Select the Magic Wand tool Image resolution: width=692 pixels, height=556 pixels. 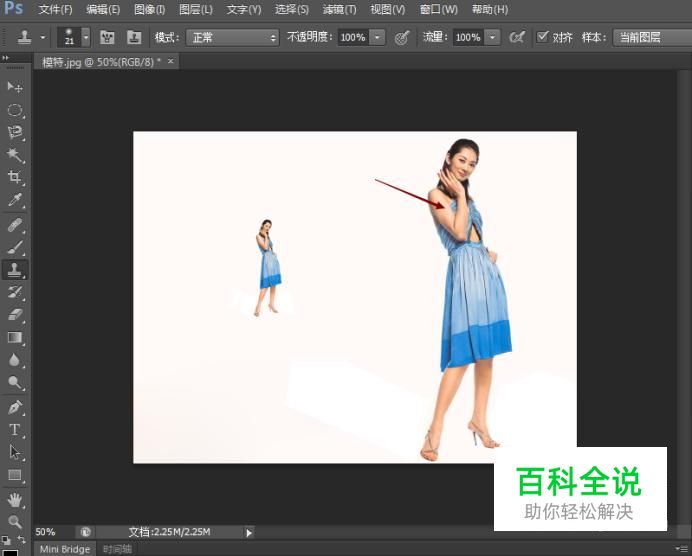15,154
